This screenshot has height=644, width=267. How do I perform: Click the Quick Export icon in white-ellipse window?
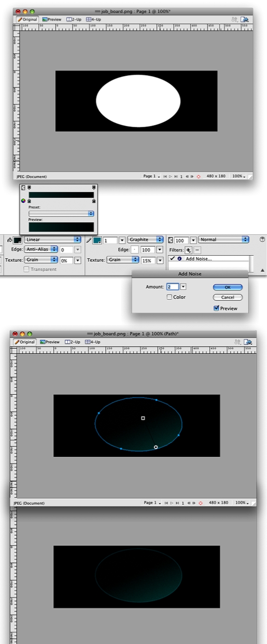coord(245,19)
